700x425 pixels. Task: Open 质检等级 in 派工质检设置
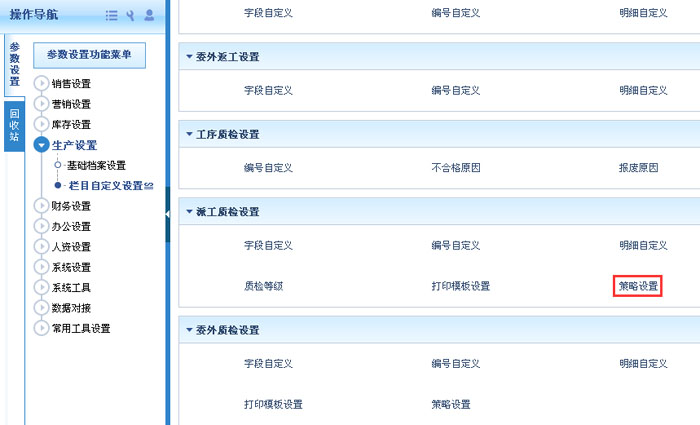pos(264,286)
